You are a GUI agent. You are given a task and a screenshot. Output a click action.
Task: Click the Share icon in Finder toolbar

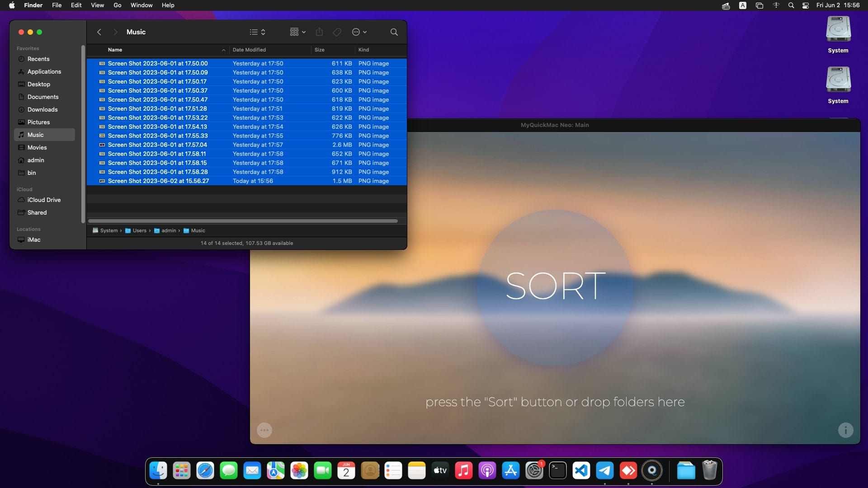[x=319, y=32]
